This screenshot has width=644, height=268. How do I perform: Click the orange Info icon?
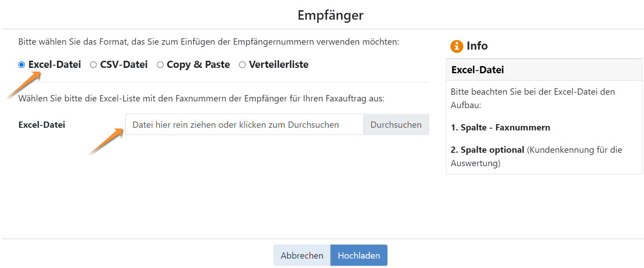457,46
